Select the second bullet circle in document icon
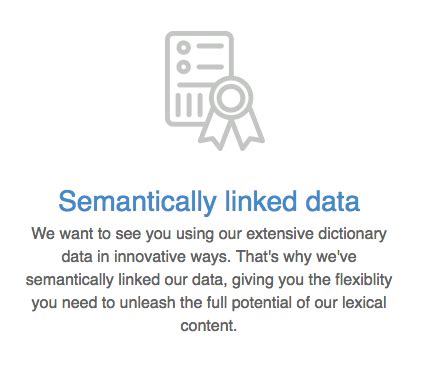This screenshot has width=431, height=372. click(184, 67)
